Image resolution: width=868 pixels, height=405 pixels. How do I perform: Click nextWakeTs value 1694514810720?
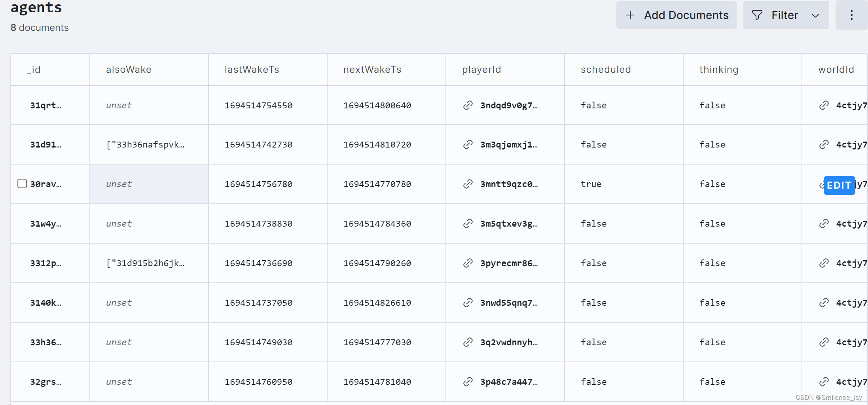tap(377, 144)
